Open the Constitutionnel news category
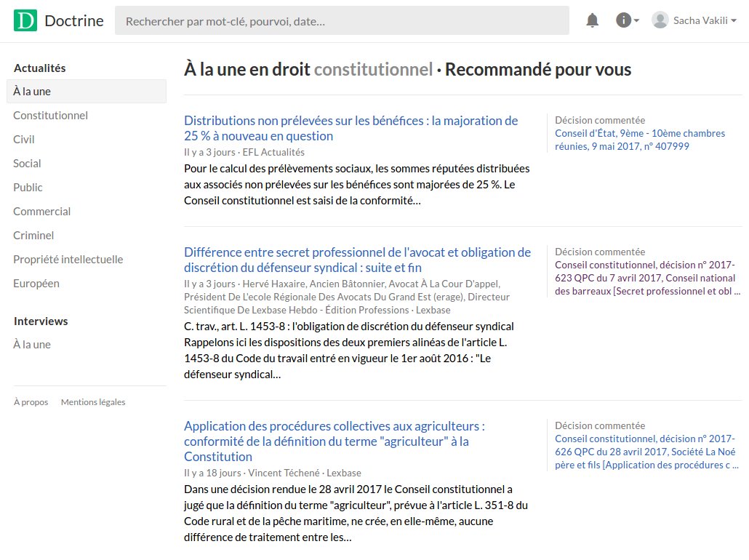The image size is (749, 560). click(x=51, y=115)
